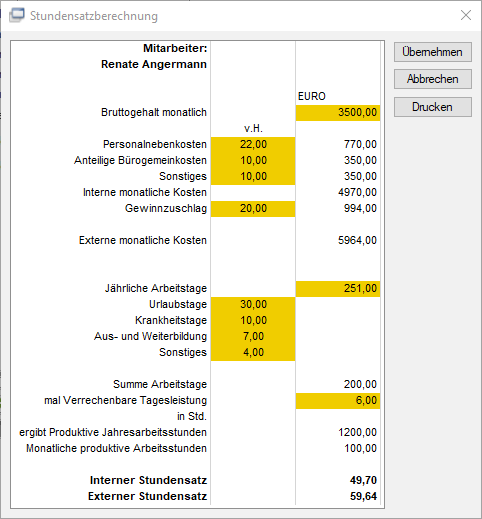Image resolution: width=482 pixels, height=519 pixels.
Task: Edit days Sonstiges value 4,00
Action: coord(253,352)
